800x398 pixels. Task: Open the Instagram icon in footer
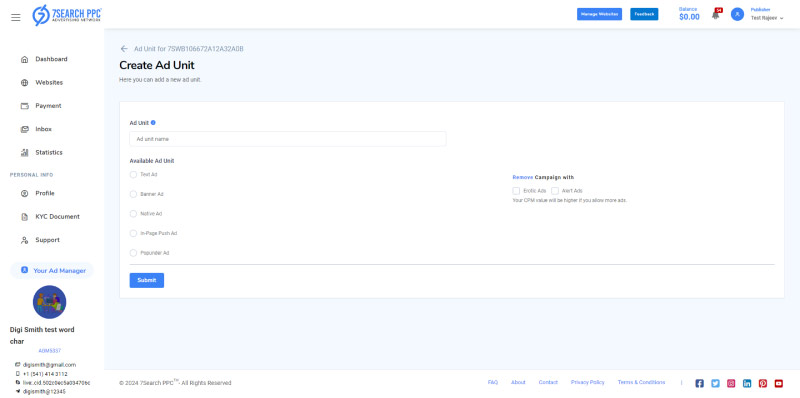pos(731,383)
